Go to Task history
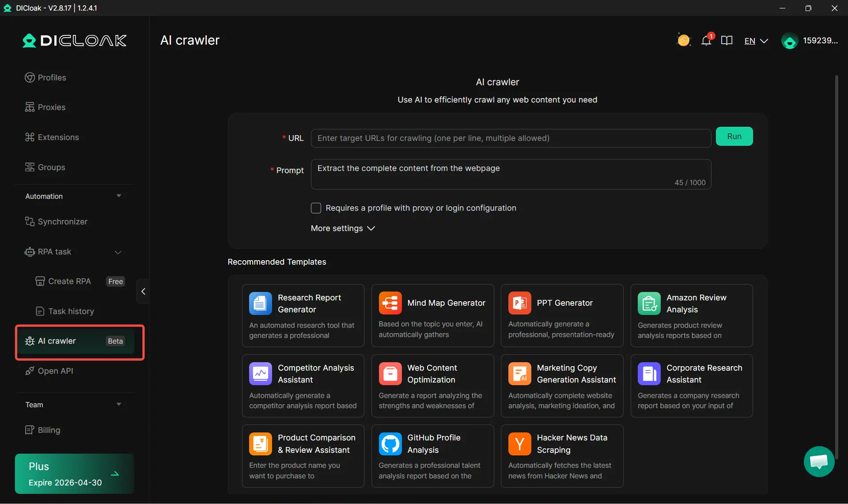 coord(71,311)
